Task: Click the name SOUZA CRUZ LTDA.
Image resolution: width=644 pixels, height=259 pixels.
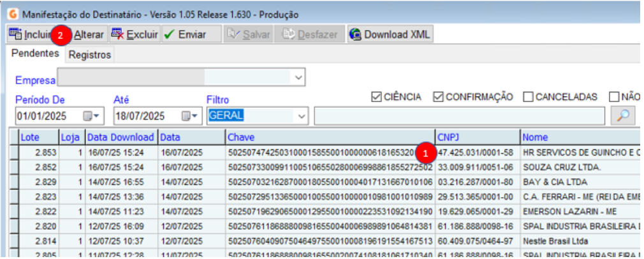Action: [x=562, y=167]
